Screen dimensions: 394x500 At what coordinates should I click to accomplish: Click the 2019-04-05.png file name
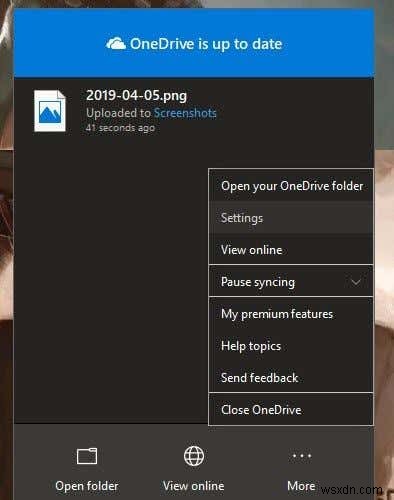click(x=136, y=96)
